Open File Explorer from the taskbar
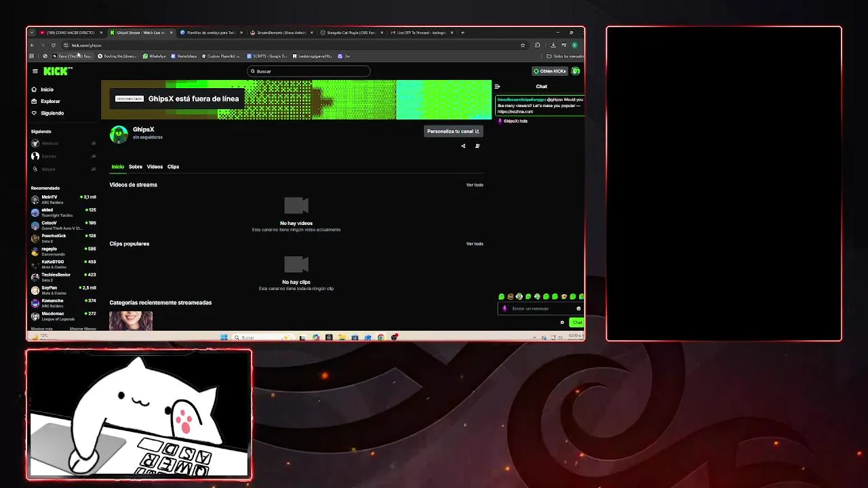This screenshot has height=488, width=868. tap(342, 338)
